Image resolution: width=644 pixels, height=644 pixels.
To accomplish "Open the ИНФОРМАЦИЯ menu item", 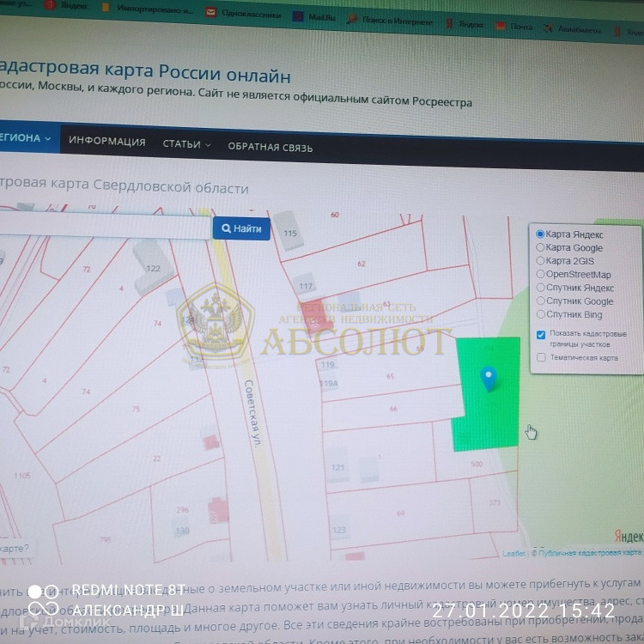I will tap(106, 141).
